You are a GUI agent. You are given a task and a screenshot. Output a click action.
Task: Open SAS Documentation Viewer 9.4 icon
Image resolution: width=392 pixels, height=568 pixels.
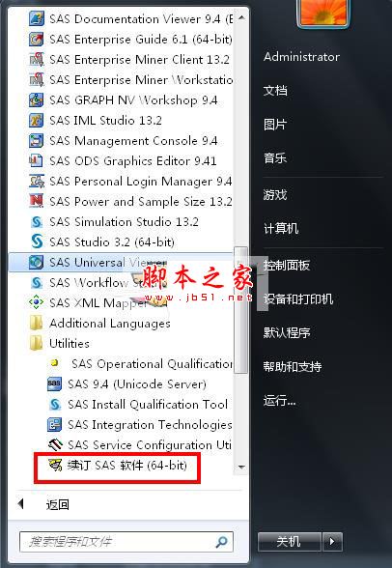pos(36,18)
